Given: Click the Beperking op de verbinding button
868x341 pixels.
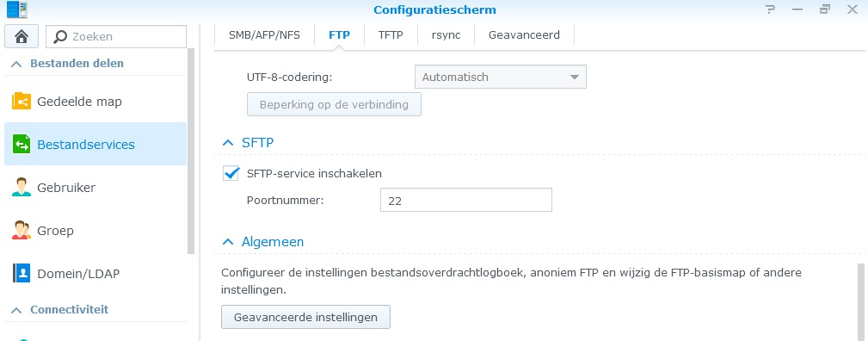Looking at the screenshot, I should pos(334,104).
